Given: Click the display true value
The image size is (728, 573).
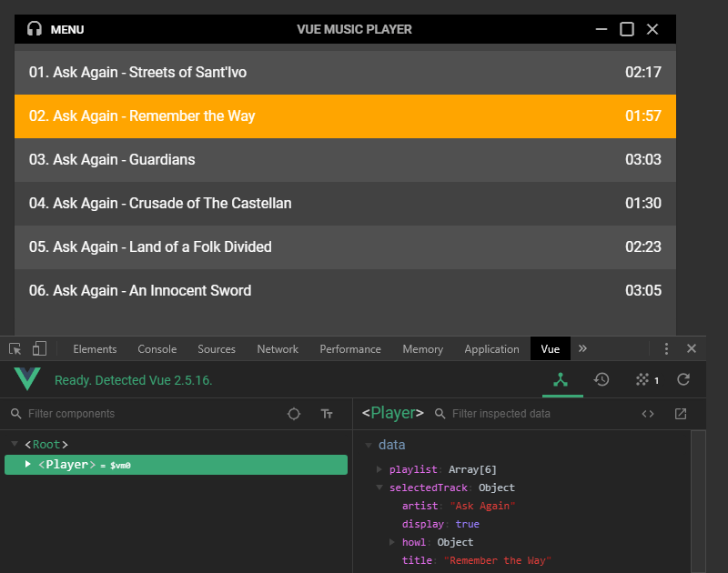Looking at the screenshot, I should tap(467, 524).
